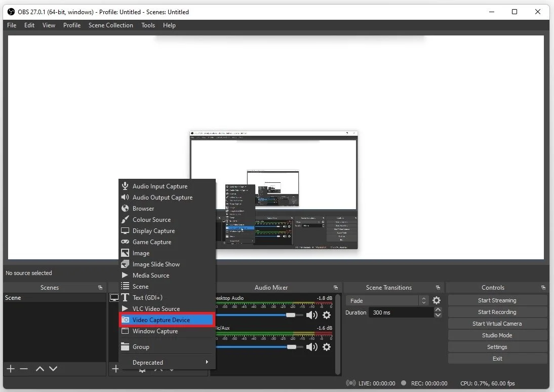
Task: Click the folder icon next to Group
Action: click(125, 347)
